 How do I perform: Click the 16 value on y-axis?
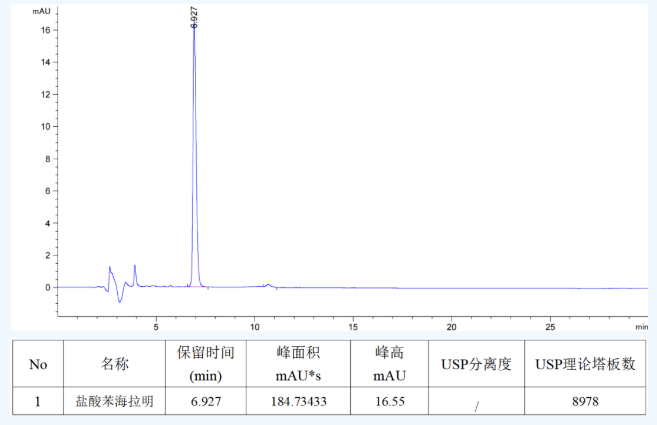click(x=45, y=30)
